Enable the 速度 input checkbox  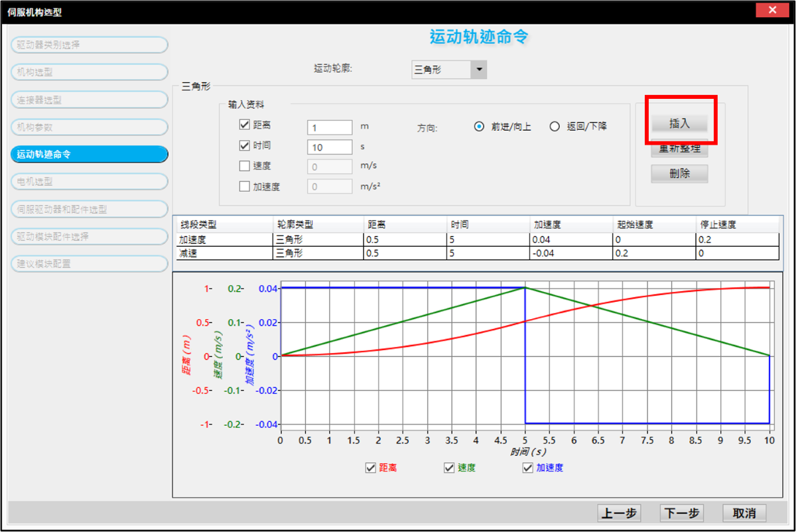[x=243, y=166]
